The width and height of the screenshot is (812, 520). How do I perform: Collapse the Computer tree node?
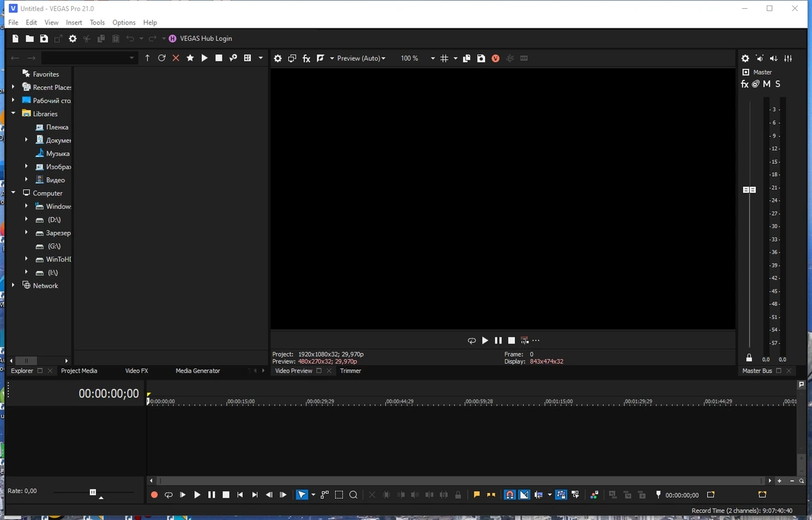(13, 193)
